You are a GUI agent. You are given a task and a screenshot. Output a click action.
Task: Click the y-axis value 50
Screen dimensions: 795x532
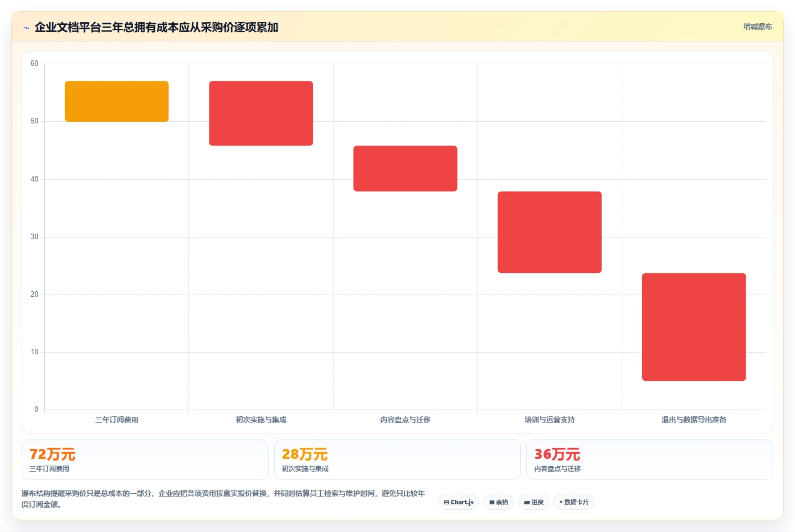(x=34, y=121)
